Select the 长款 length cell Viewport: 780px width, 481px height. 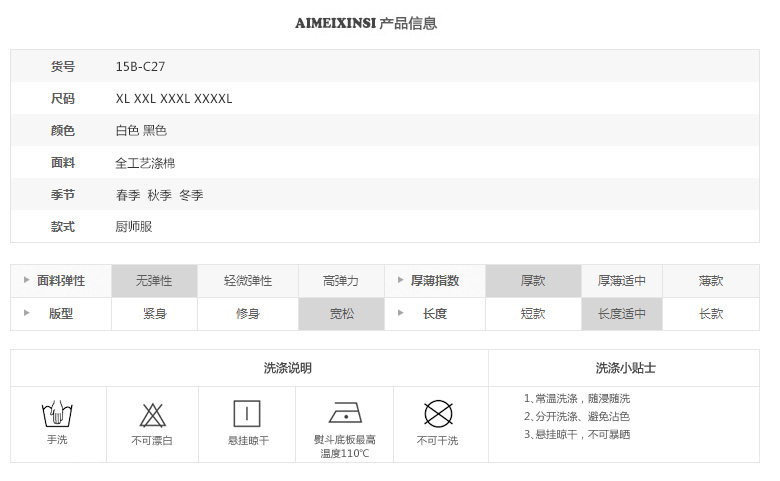click(x=711, y=314)
